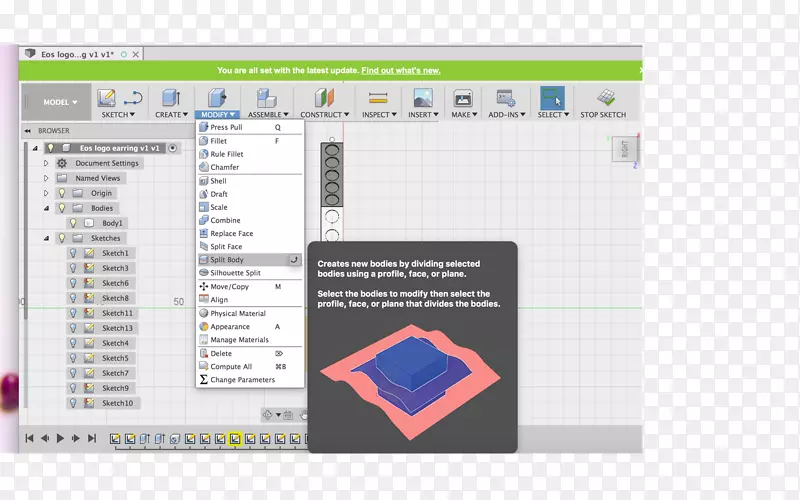Choose Combine from Modify menu
The height and width of the screenshot is (500, 800).
[x=250, y=220]
